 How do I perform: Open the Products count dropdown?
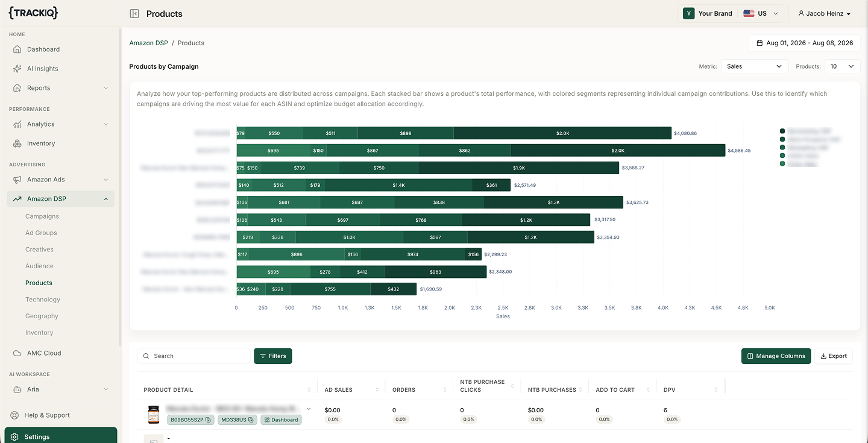click(x=843, y=66)
